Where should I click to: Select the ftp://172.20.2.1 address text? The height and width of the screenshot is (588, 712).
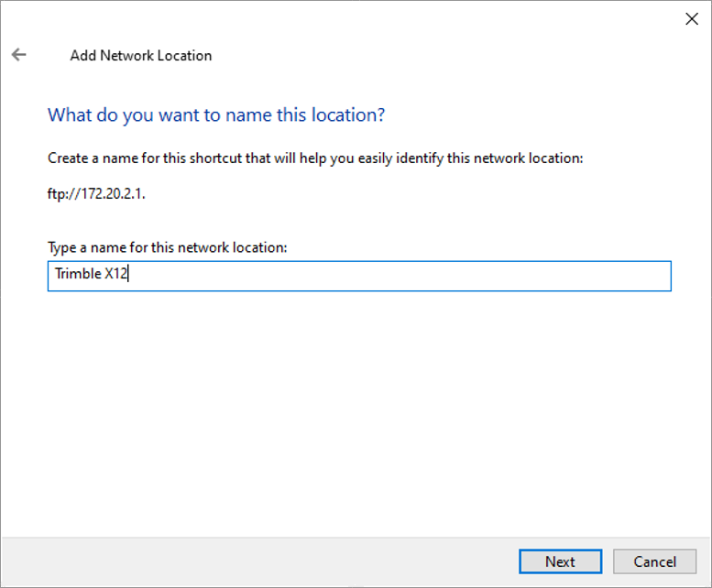(96, 194)
